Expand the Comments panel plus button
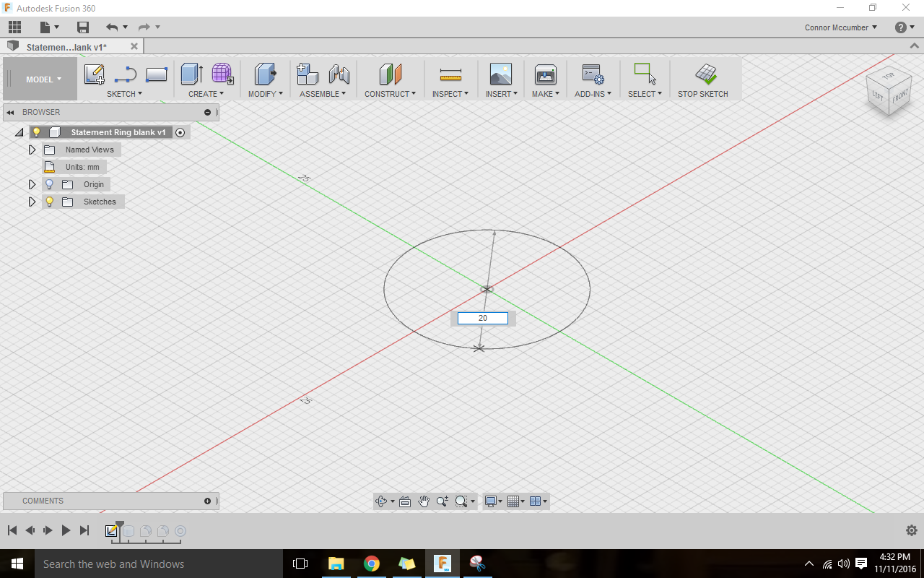 [208, 501]
